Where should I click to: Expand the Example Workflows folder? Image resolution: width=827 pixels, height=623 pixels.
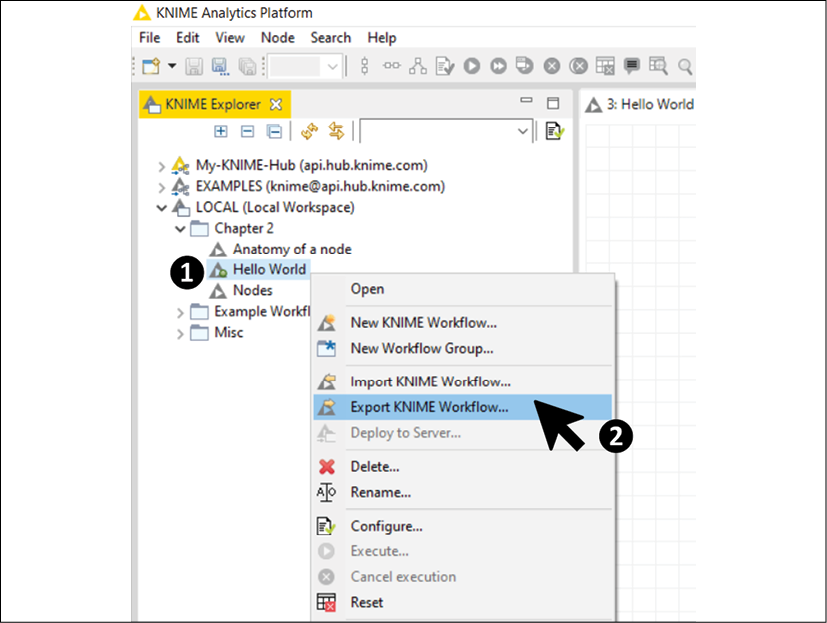click(180, 313)
